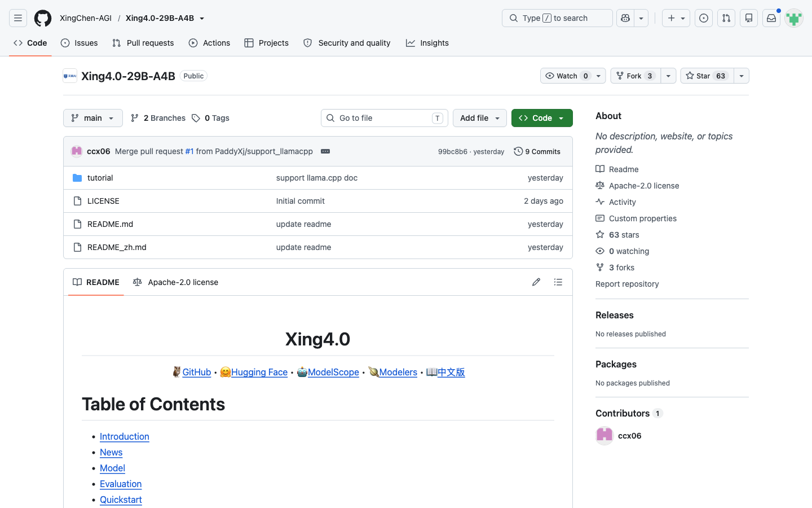The height and width of the screenshot is (508, 812).
Task: Open the Copilot chat icon
Action: pyautogui.click(x=625, y=18)
